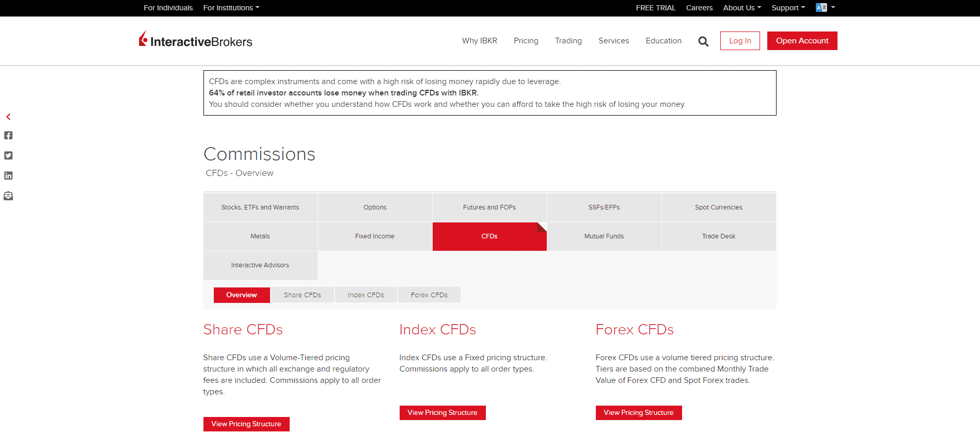Open the Education menu
The width and height of the screenshot is (980, 434).
click(x=663, y=41)
